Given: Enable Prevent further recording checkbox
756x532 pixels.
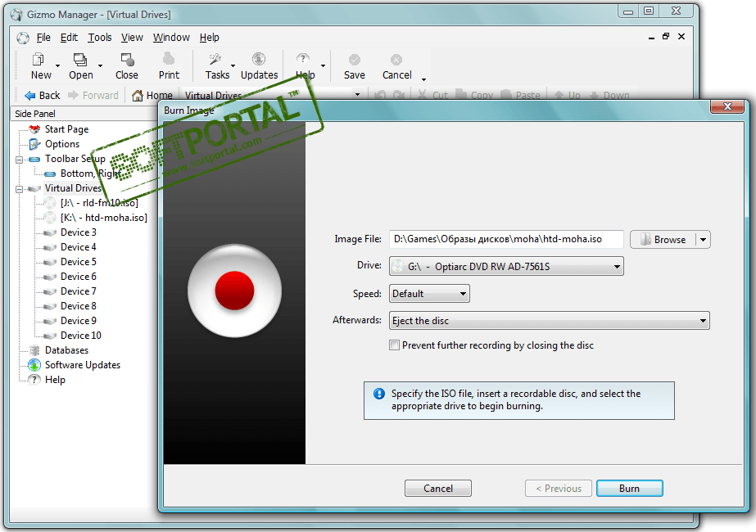Looking at the screenshot, I should point(395,345).
